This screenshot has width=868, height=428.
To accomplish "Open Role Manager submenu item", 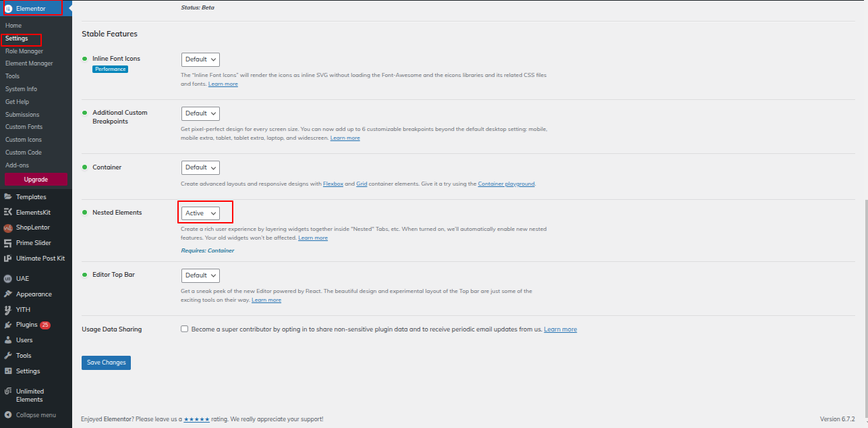I will coord(24,51).
